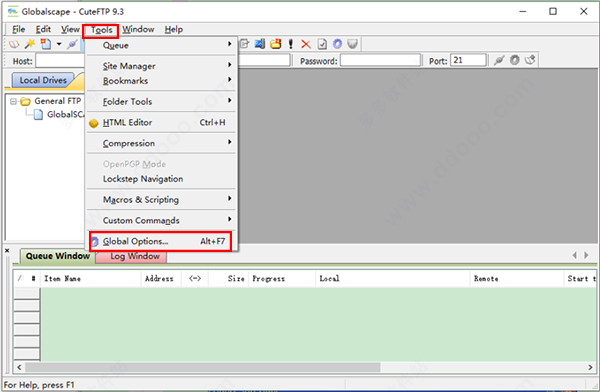The image size is (600, 392).
Task: Sort by the Size column header
Action: [x=228, y=279]
